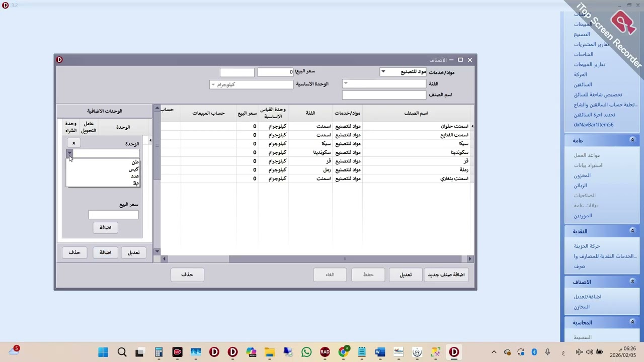Show hidden system tray icons
644x362 pixels.
pos(494,352)
